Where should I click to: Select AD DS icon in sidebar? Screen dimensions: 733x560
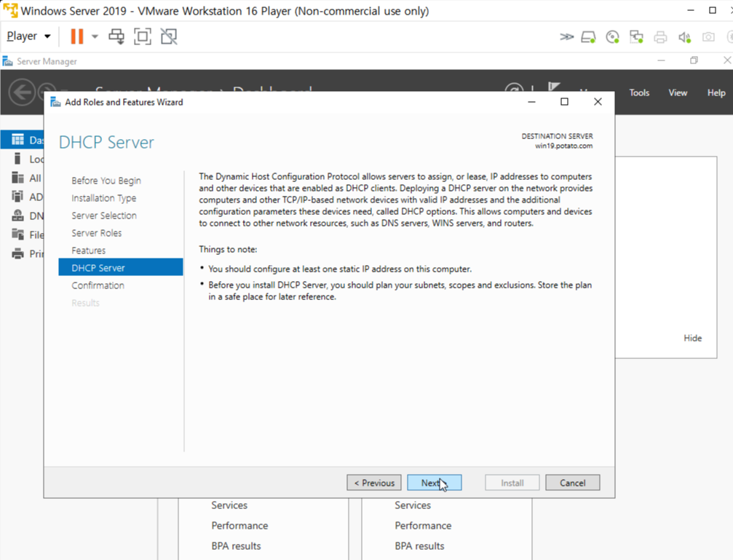point(17,197)
